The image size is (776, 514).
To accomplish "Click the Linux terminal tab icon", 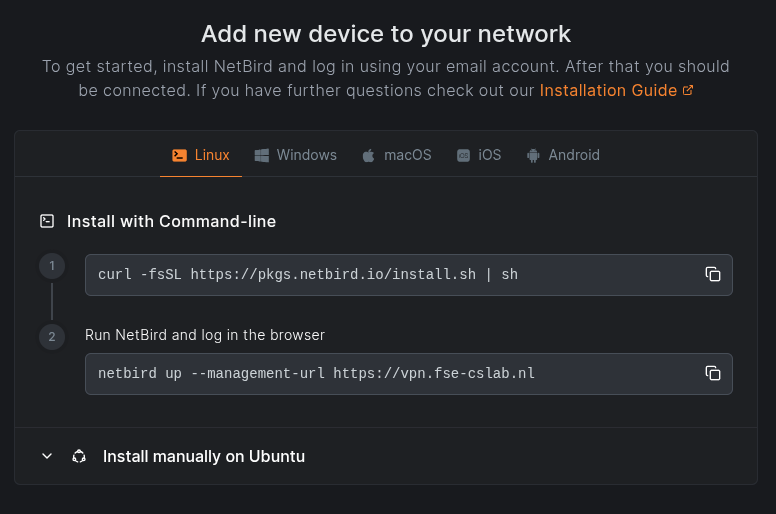I will tap(179, 155).
